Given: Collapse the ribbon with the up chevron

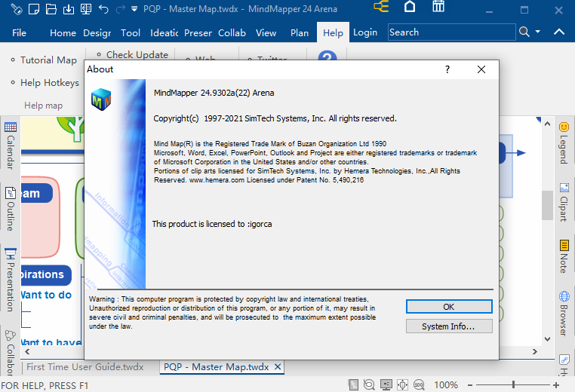Looking at the screenshot, I should (559, 32).
